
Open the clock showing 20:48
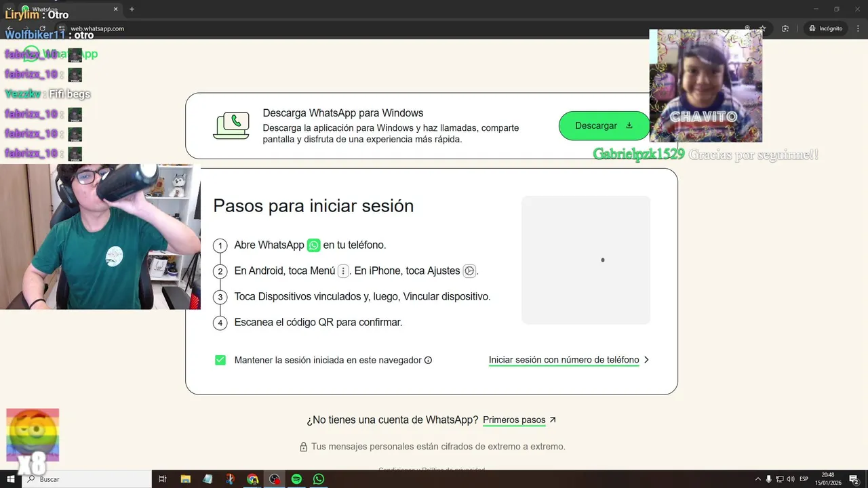point(828,479)
